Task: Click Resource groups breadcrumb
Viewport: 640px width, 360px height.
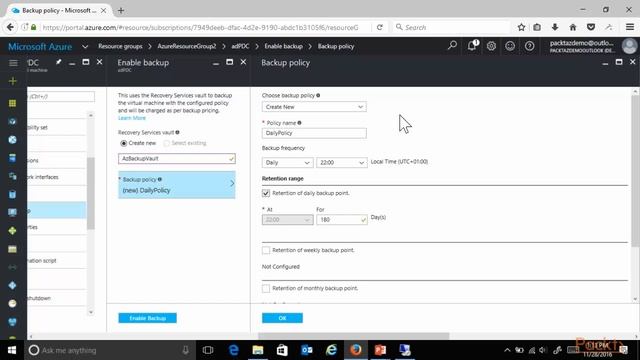Action: coord(120,47)
